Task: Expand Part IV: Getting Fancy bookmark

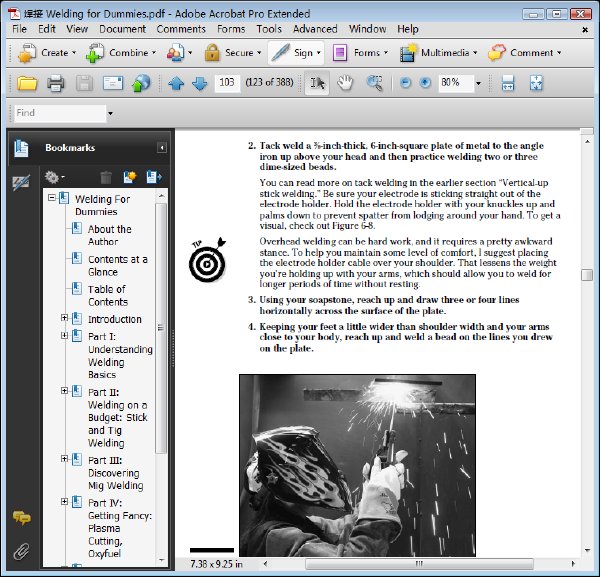Action: click(64, 501)
